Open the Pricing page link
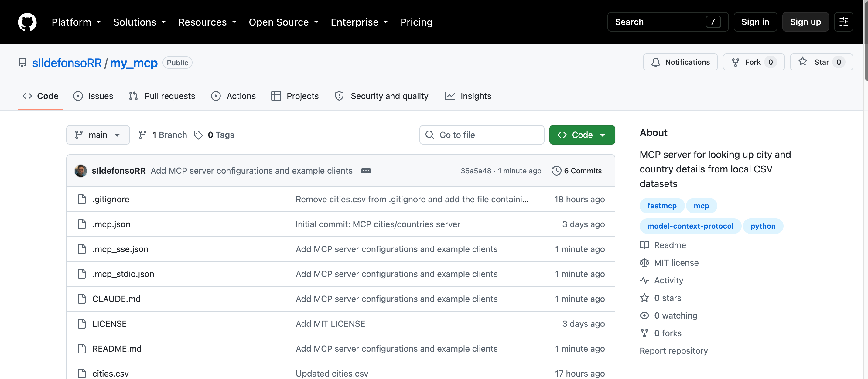 coord(416,22)
